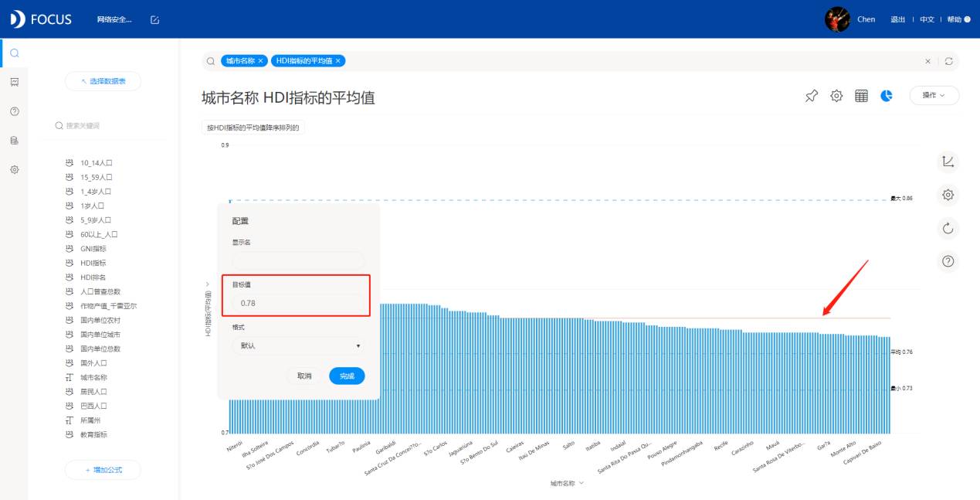Viewport: 980px width, 500px height.
Task: Open the system settings gear in the left sidebar
Action: (14, 169)
